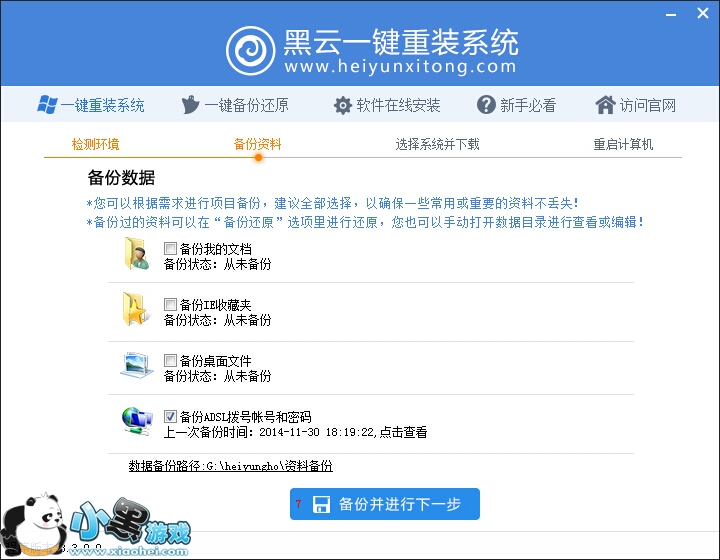Click the My Documents user folder icon
The height and width of the screenshot is (560, 720).
pyautogui.click(x=136, y=253)
